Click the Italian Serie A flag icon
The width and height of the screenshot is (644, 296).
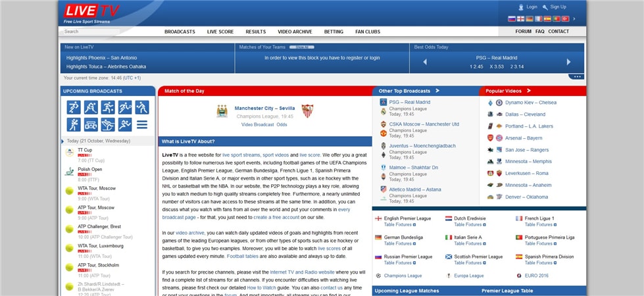(449, 237)
